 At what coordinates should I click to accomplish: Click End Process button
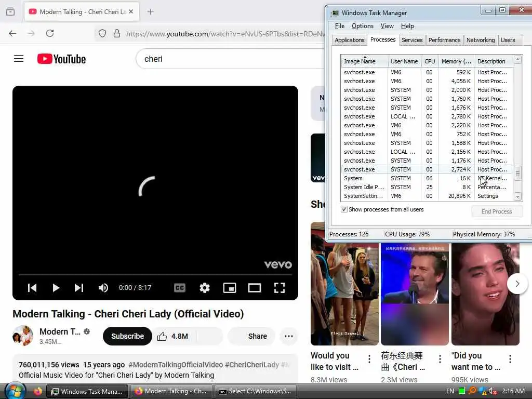(x=497, y=211)
